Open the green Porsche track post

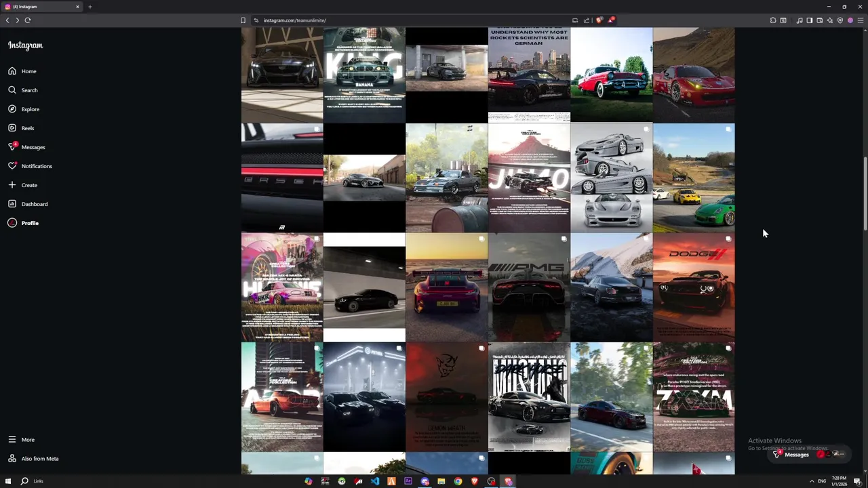coord(694,178)
